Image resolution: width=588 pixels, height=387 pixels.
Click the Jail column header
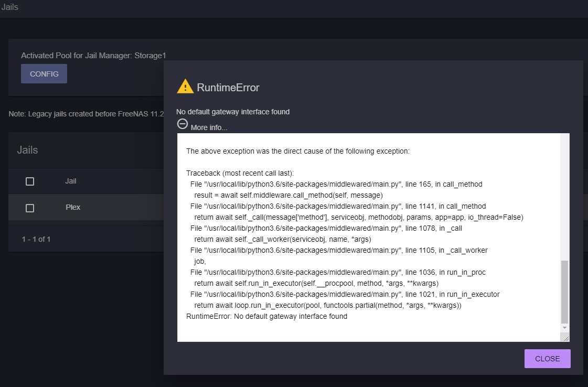pos(71,181)
